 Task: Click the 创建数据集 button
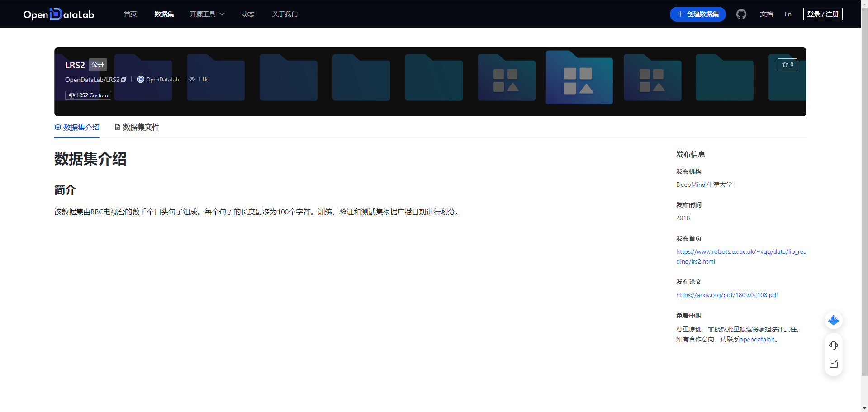pyautogui.click(x=697, y=14)
